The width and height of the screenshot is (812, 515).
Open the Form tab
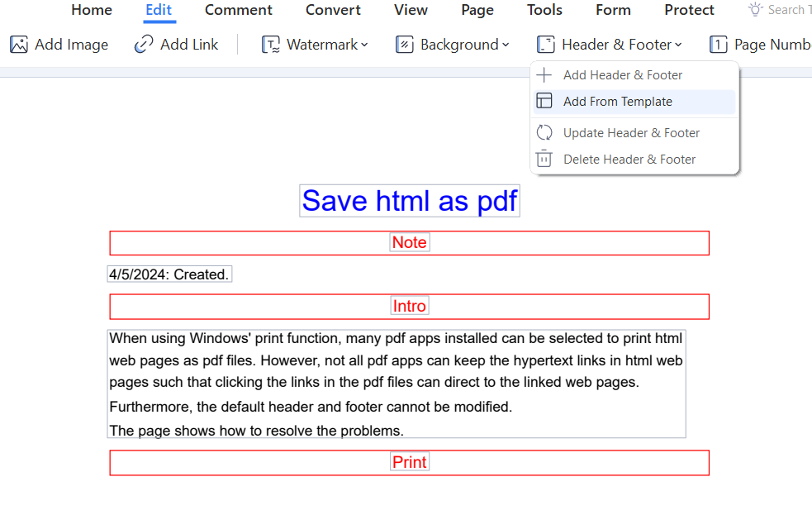point(613,10)
